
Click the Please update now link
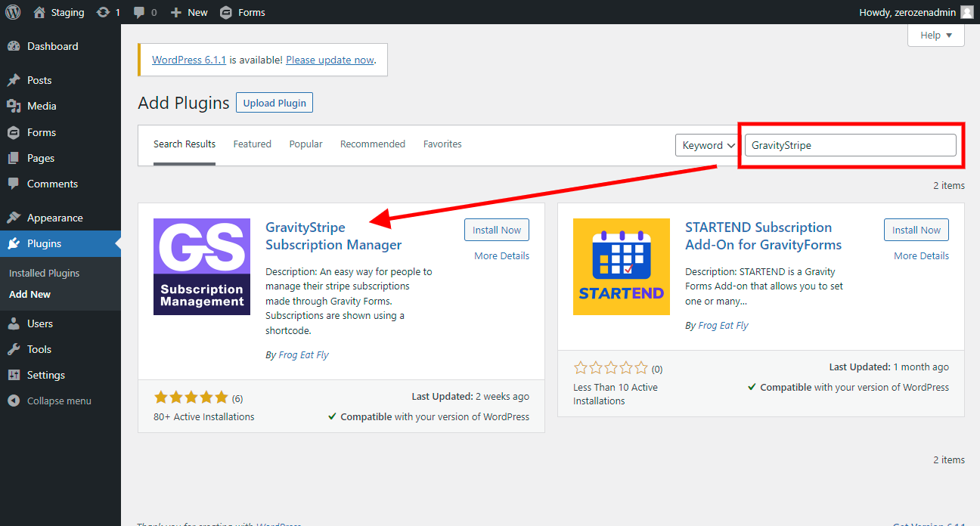330,60
